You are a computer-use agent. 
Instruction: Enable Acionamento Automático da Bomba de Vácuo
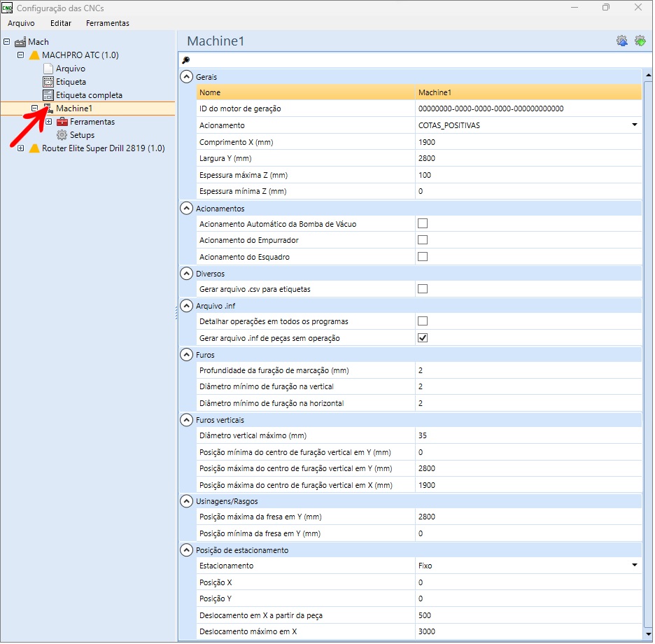coord(423,223)
